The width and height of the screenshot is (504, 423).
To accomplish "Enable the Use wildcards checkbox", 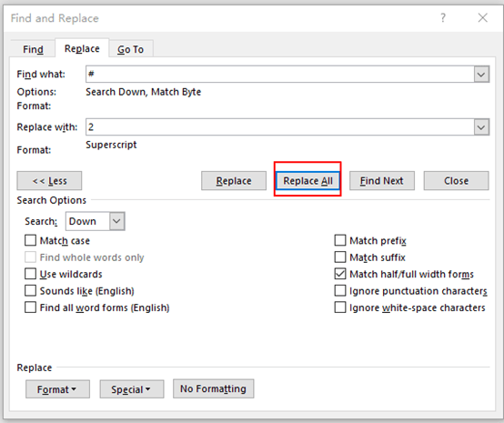I will pyautogui.click(x=30, y=274).
